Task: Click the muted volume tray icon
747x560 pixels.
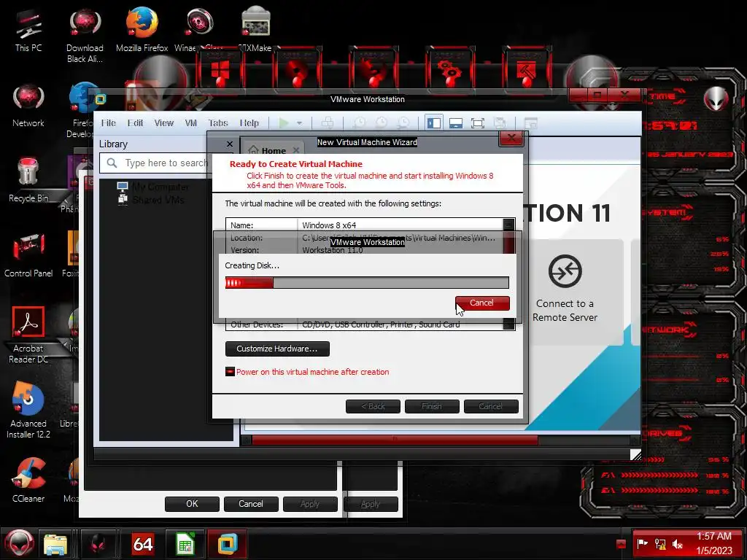Action: [678, 544]
